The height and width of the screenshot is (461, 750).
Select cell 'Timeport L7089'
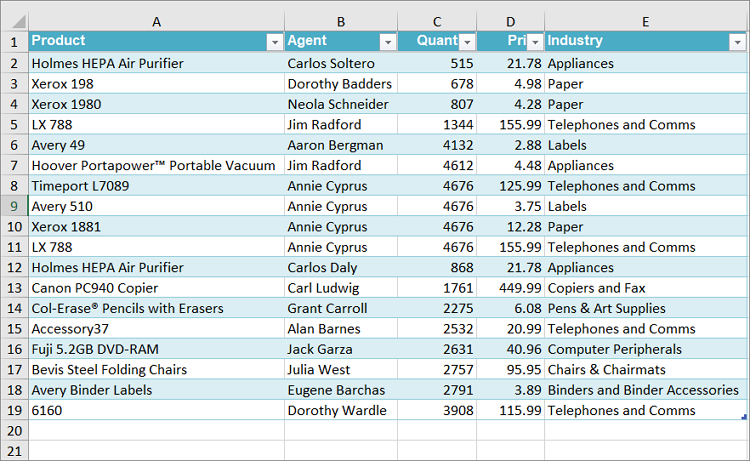point(156,186)
